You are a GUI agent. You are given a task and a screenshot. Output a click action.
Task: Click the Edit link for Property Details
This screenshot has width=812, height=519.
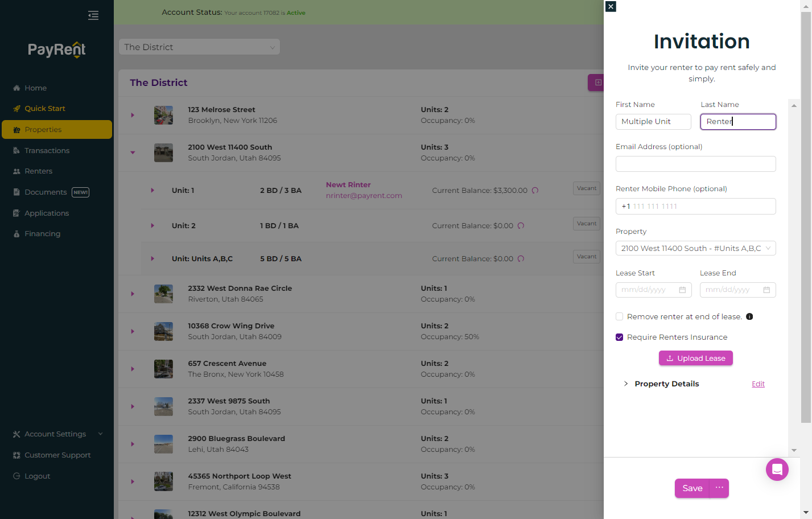pos(758,384)
